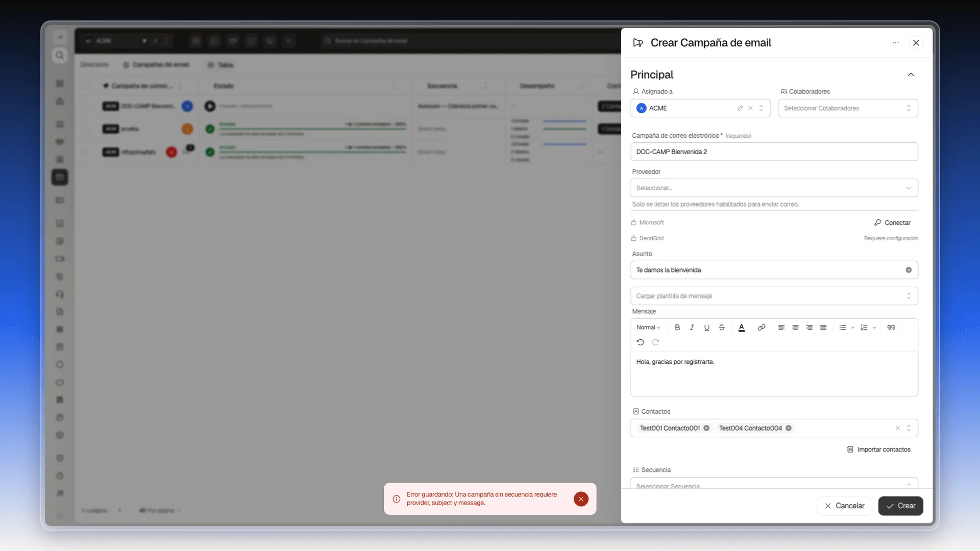980x551 pixels.
Task: Insert a numbered list
Action: click(864, 328)
